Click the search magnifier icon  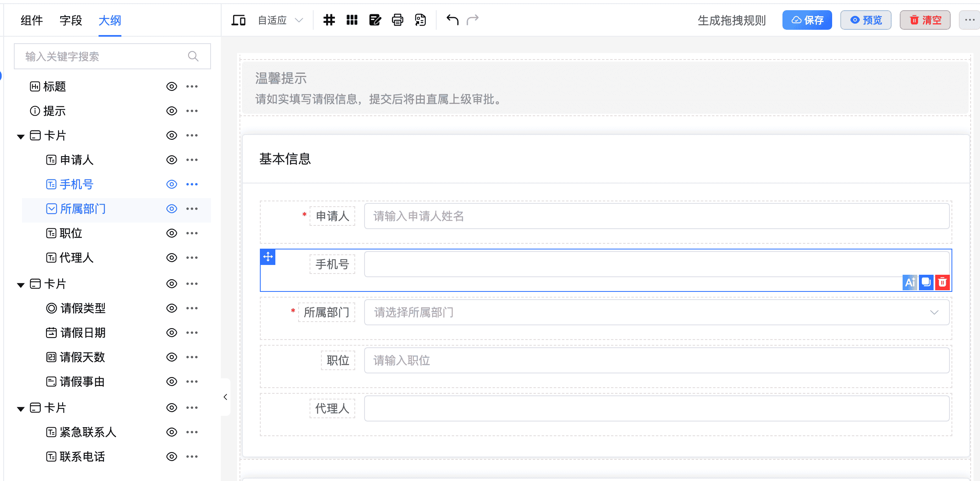[193, 56]
